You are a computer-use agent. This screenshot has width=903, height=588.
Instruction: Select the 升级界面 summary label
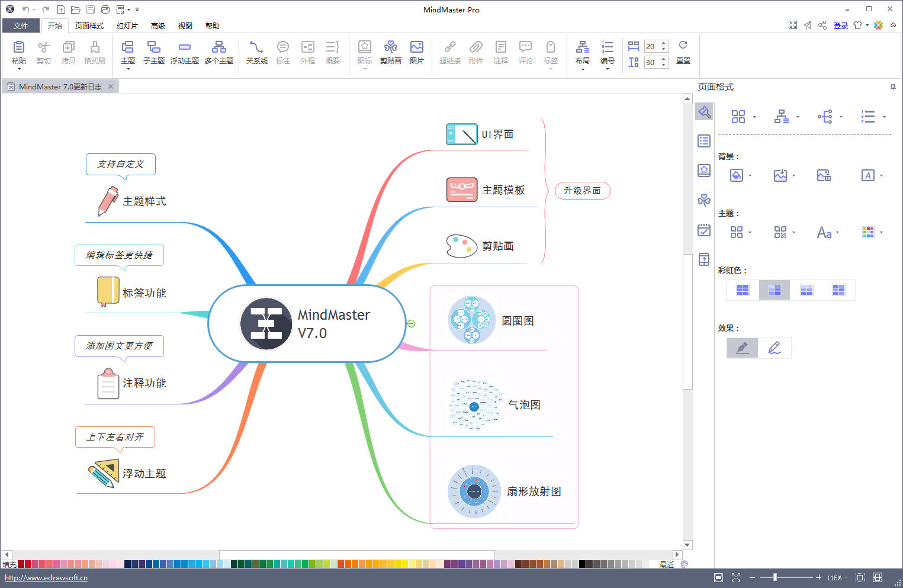583,191
